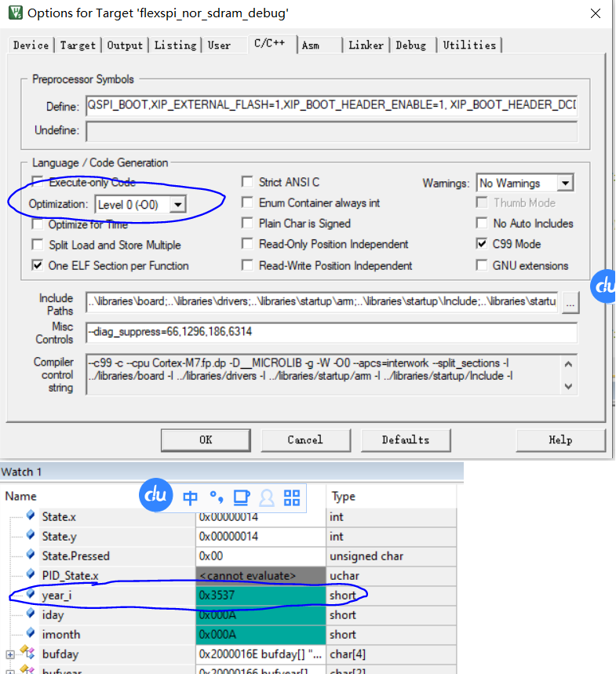This screenshot has width=616, height=674.
Task: Click the PID_State.x cannot evaluate cell
Action: click(x=261, y=576)
